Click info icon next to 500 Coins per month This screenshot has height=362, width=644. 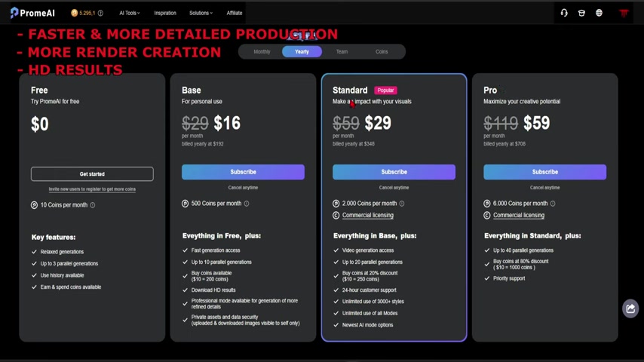[x=247, y=204]
